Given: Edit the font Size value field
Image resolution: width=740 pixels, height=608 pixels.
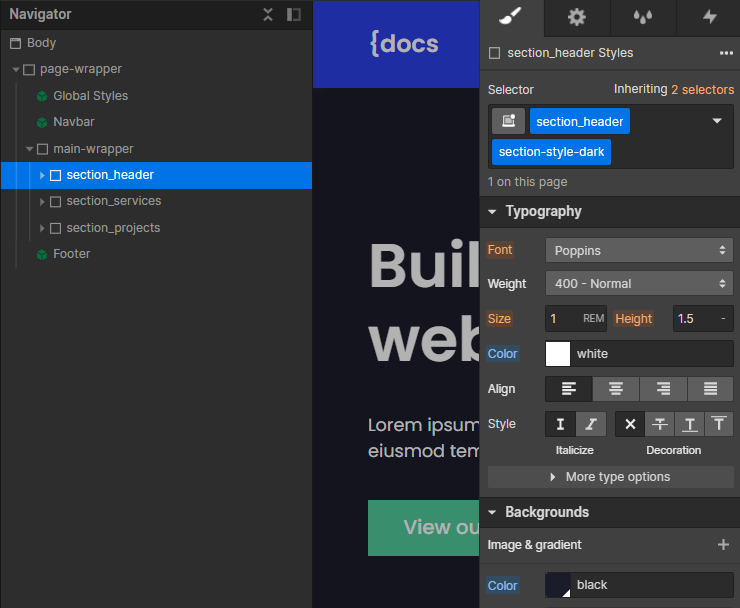Looking at the screenshot, I should [x=563, y=319].
